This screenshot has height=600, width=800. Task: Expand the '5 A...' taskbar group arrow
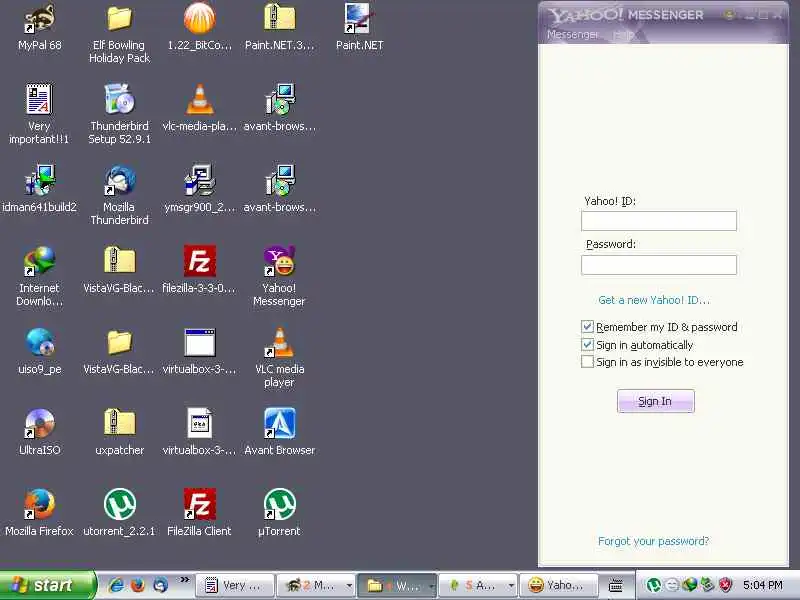point(511,586)
